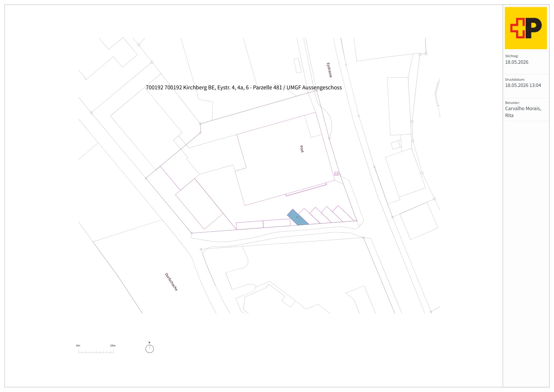
Task: Click the Swiss Post logo
Action: [526, 28]
